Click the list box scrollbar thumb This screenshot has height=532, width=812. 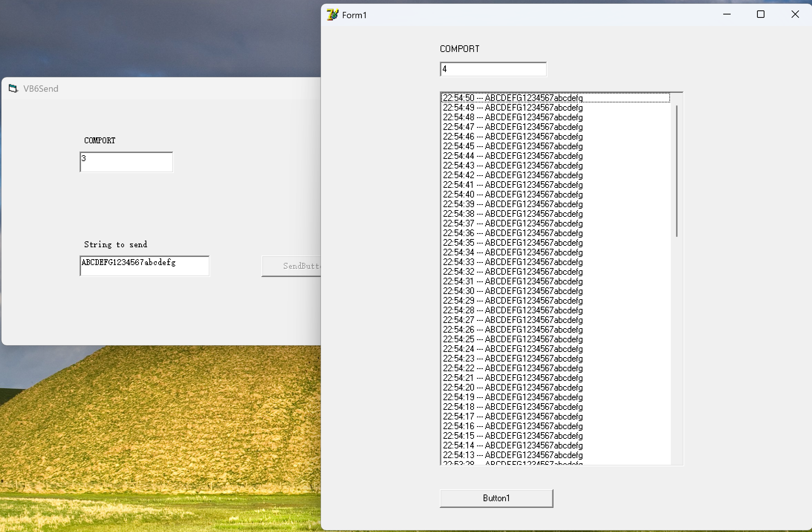pyautogui.click(x=677, y=171)
